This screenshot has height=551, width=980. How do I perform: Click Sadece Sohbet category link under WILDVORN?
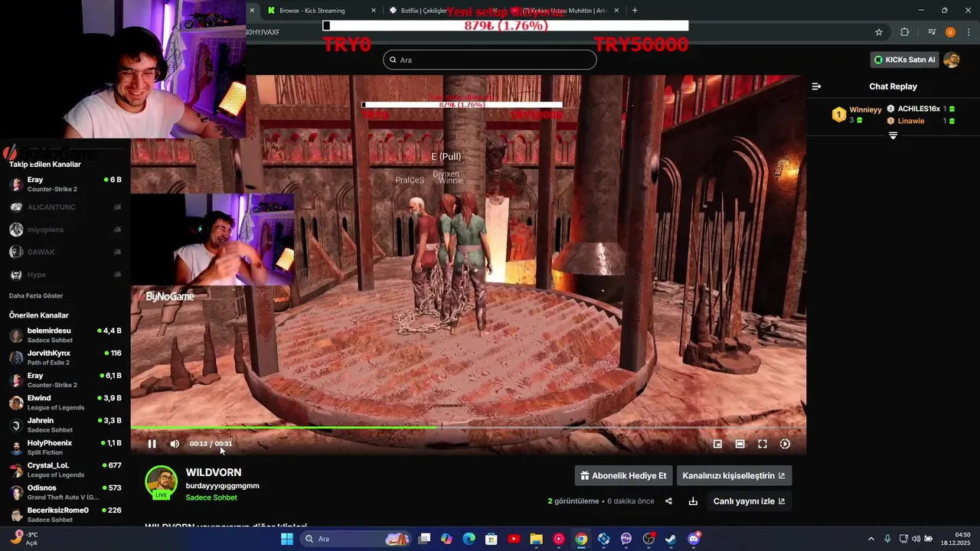(211, 497)
